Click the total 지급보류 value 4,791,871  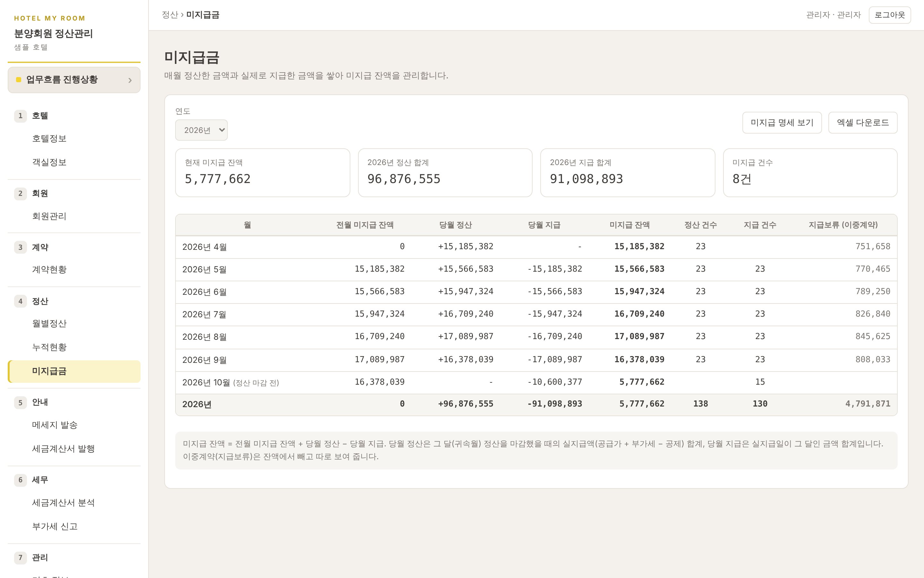click(868, 404)
